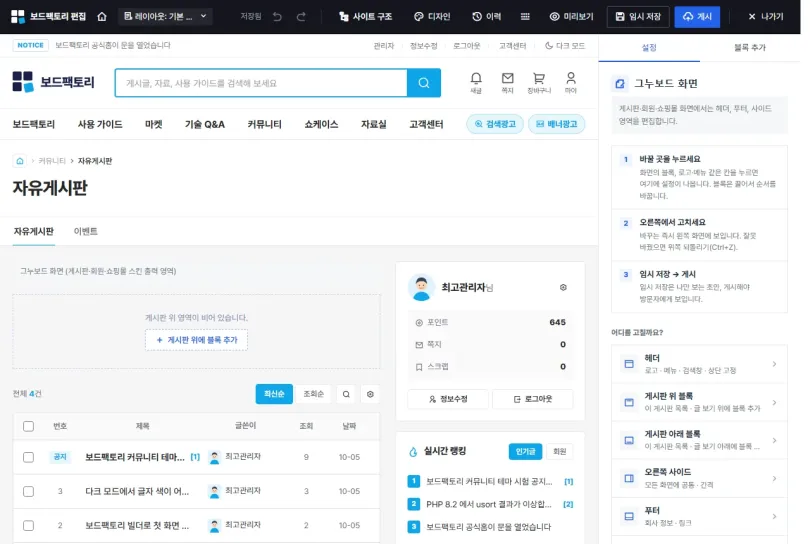The image size is (810, 544).
Task: Click the 게시판 위에 블록 추가 button
Action: coord(196,340)
